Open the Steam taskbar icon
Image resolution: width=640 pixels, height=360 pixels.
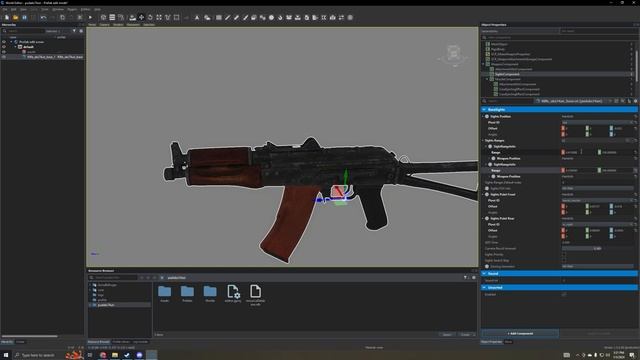coord(127,355)
